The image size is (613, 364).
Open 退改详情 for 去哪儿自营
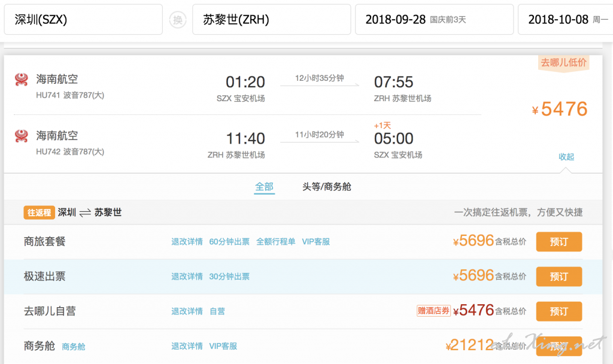187,311
